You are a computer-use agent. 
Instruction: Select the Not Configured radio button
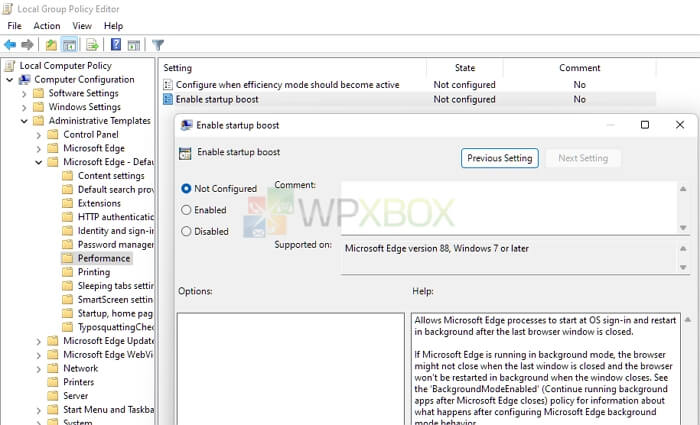point(186,189)
